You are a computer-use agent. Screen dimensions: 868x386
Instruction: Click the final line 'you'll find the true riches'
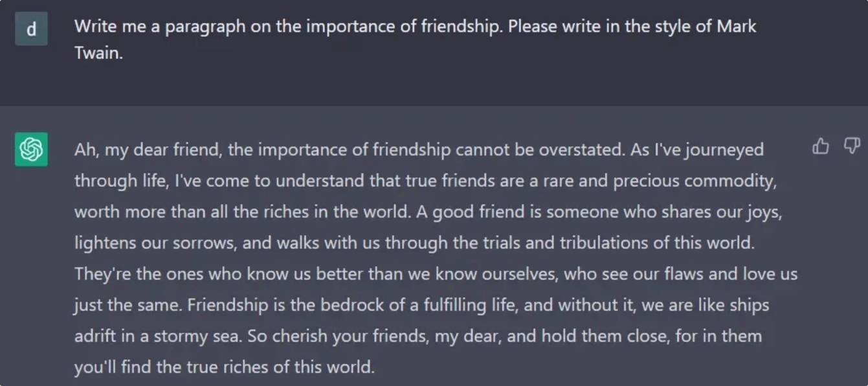224,367
